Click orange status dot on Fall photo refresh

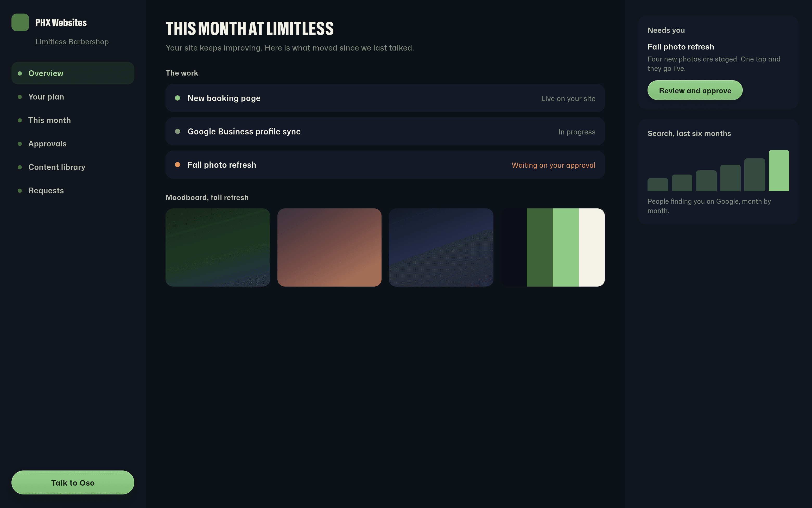(x=177, y=165)
